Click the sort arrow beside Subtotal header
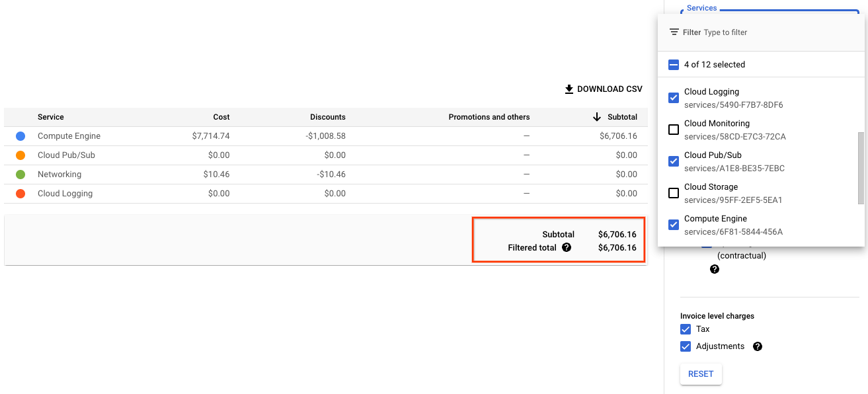The height and width of the screenshot is (394, 868). 597,117
